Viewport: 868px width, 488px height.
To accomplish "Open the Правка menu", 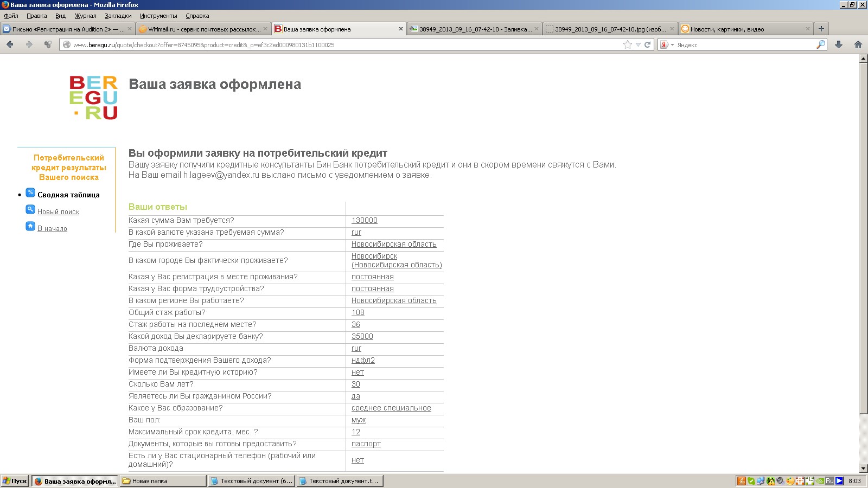I will (x=37, y=16).
